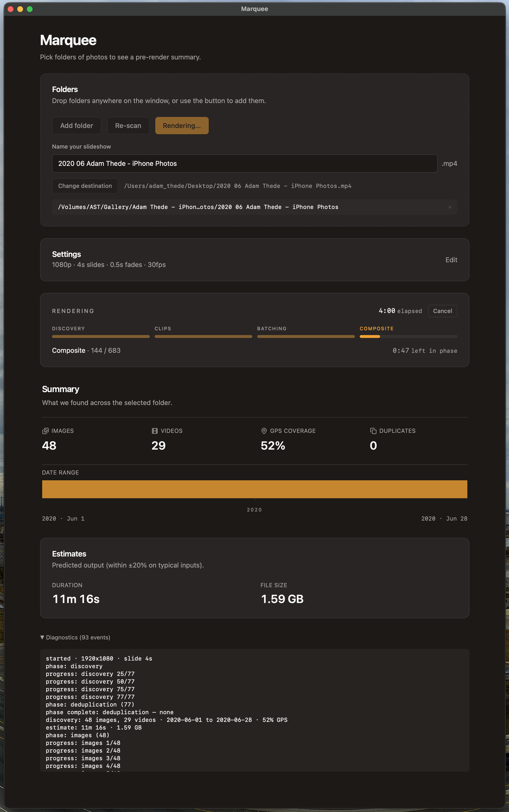Screen dimensions: 509x812
Task: Click the GPS Coverage pin icon
Action: (x=264, y=431)
